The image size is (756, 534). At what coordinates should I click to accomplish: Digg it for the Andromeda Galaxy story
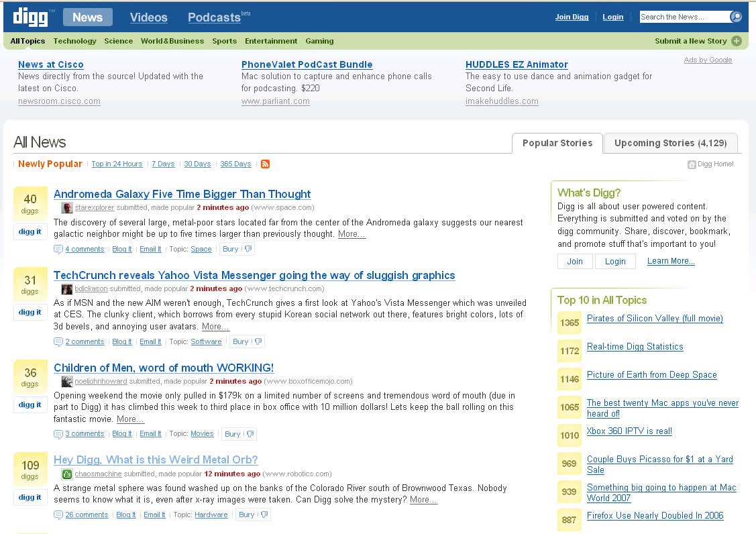30,232
